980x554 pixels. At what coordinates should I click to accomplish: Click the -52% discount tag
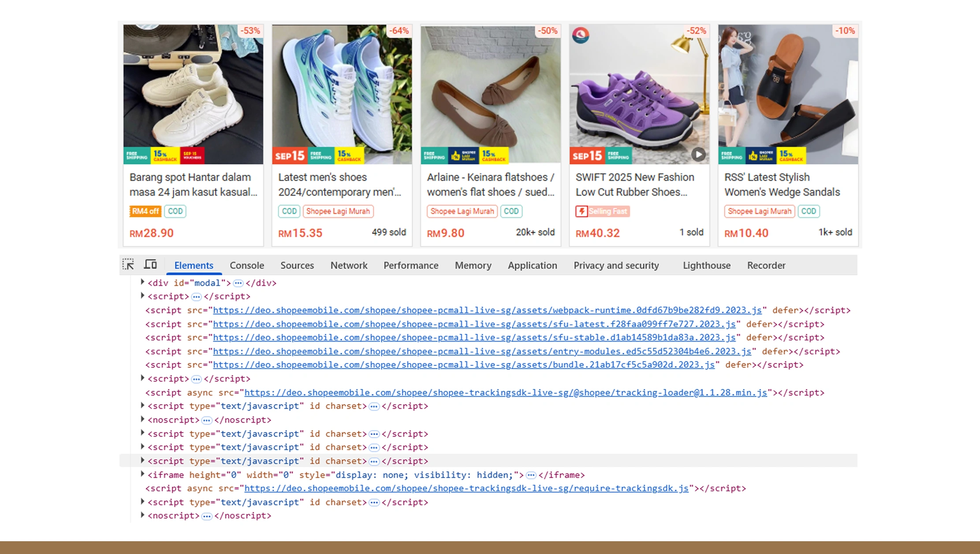click(696, 31)
